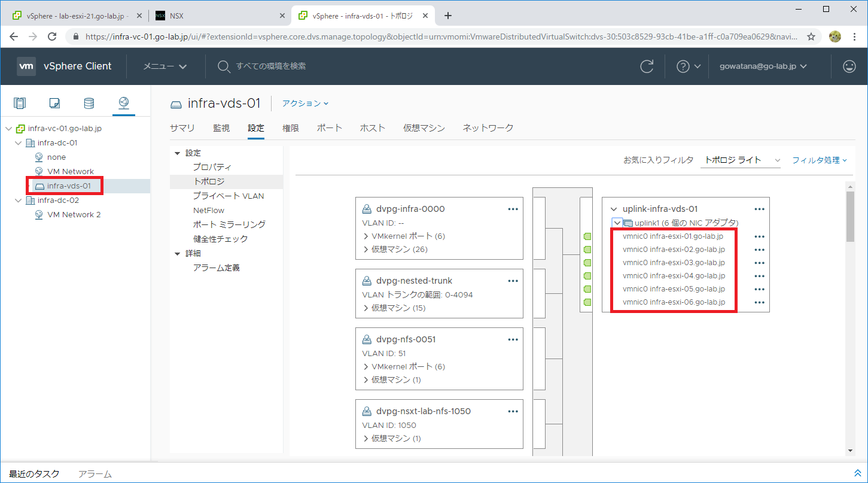Screen dimensions: 868x483
Task: Click the smiley feedback icon
Action: pos(849,66)
